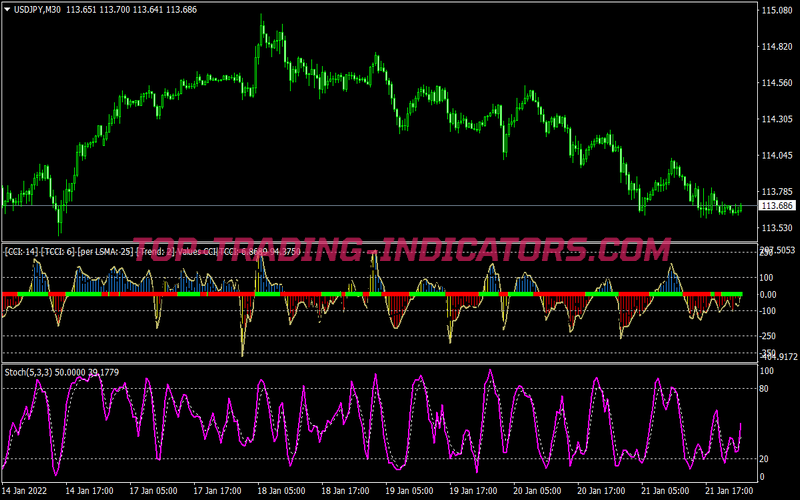Click the CCI 0.00 level label
The height and width of the screenshot is (500, 800).
point(769,294)
